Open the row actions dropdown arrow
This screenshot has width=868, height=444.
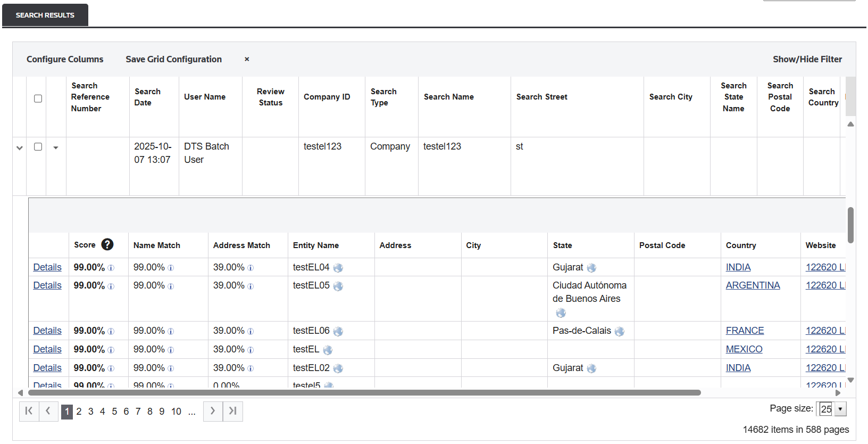tap(56, 147)
